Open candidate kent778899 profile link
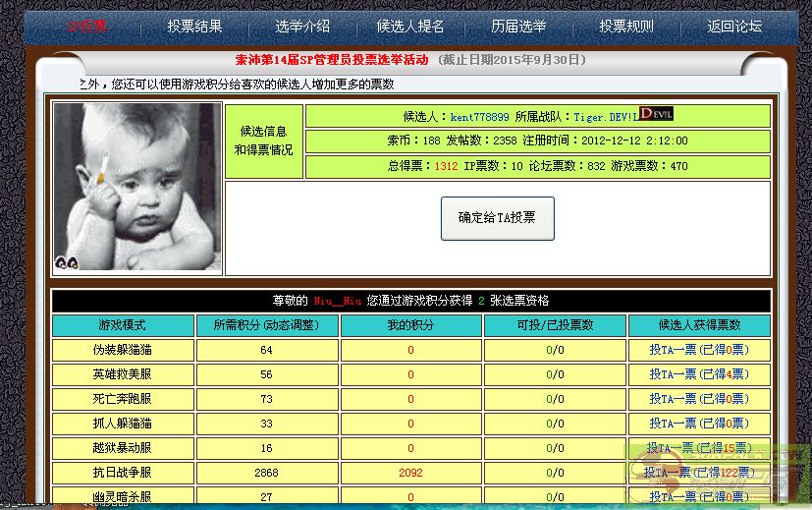Image resolution: width=812 pixels, height=510 pixels. 479,117
